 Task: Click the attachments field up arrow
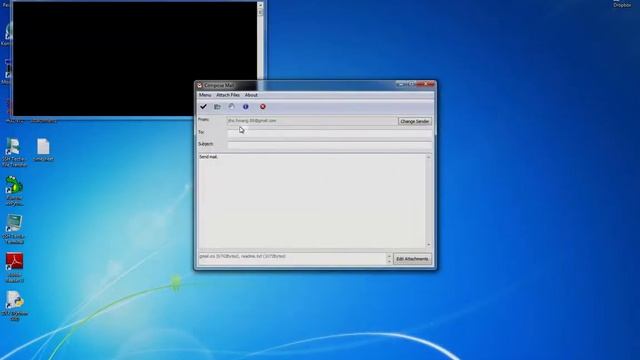(x=389, y=256)
